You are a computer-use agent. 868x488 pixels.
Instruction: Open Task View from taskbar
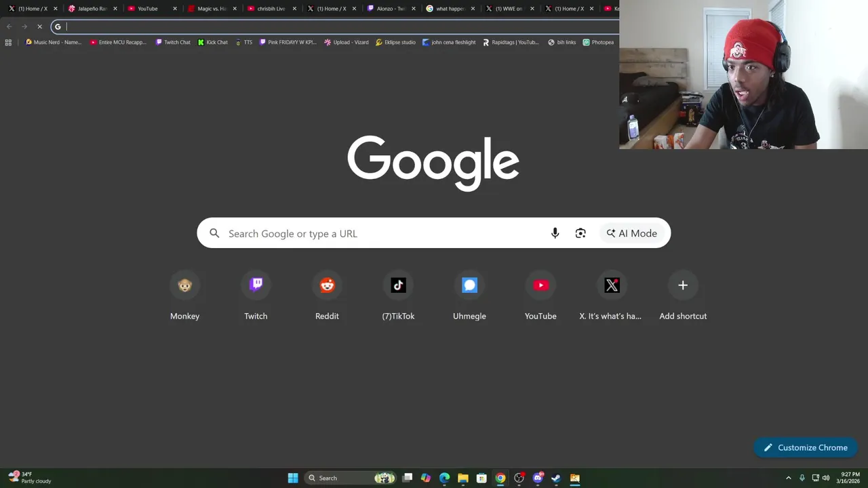click(408, 478)
